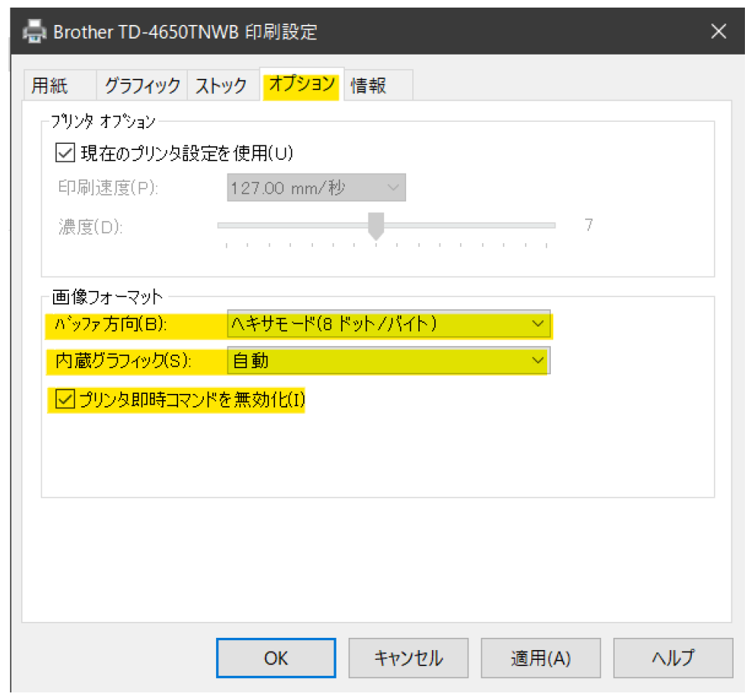Image resolution: width=751 pixels, height=700 pixels.
Task: Click the printer icon in title bar
Action: click(x=35, y=31)
